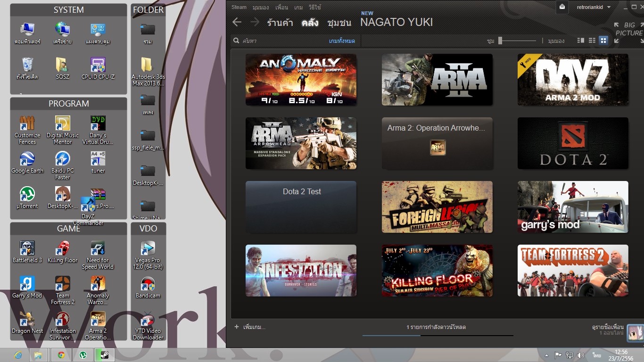Select the DayZ Commander desktop icon
Image resolution: width=644 pixels, height=362 pixels.
pyautogui.click(x=88, y=211)
